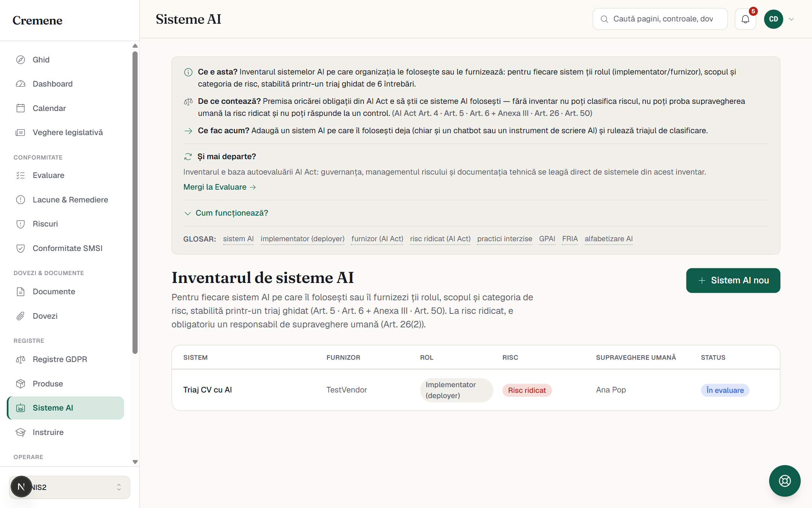Expand the Cum funcționează section

(x=226, y=213)
